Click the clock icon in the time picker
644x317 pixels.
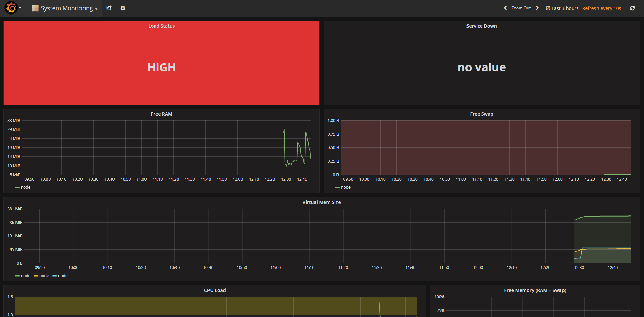pyautogui.click(x=547, y=8)
